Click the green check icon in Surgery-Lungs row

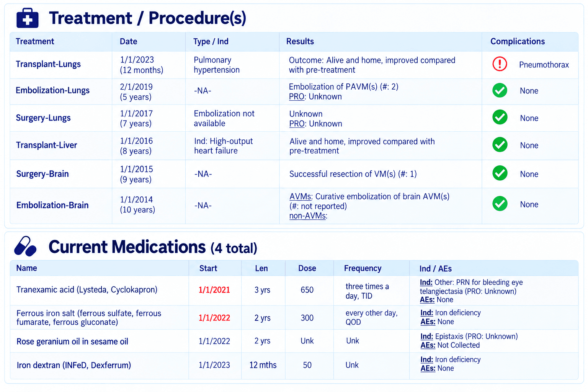point(500,117)
